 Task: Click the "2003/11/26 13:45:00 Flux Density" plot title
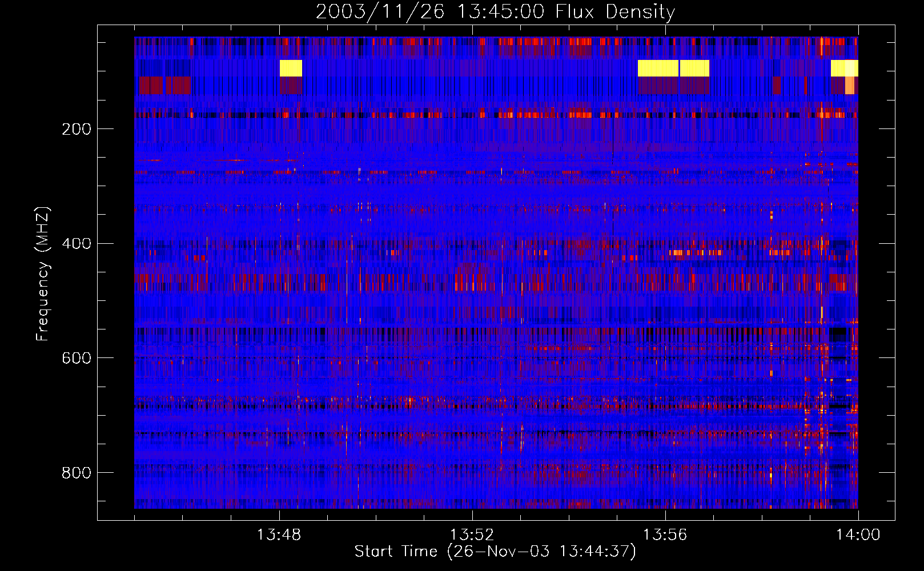click(x=495, y=11)
